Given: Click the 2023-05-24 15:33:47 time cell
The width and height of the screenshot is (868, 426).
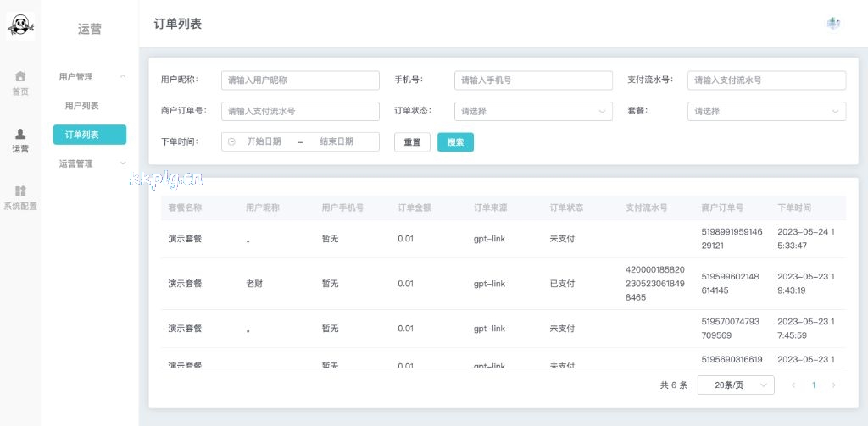Looking at the screenshot, I should (805, 239).
